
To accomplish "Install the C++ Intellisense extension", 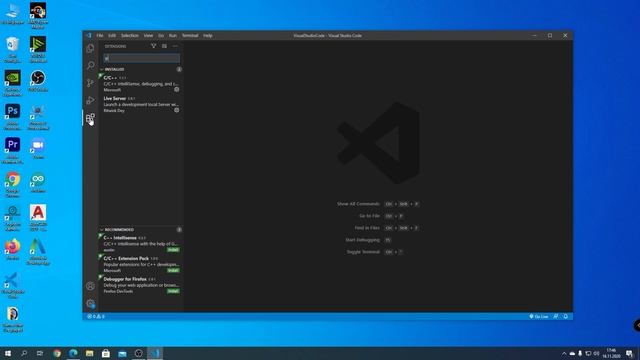I will tap(173, 250).
